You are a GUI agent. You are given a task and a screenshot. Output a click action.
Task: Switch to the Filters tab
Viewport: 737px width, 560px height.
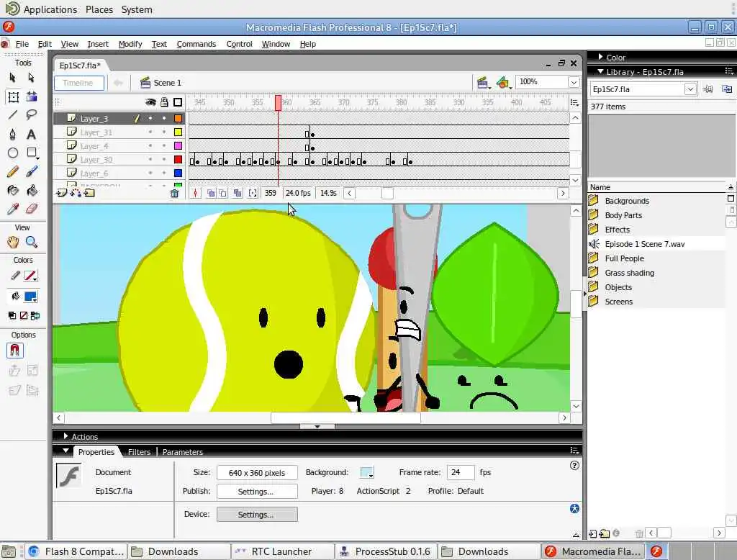click(139, 452)
